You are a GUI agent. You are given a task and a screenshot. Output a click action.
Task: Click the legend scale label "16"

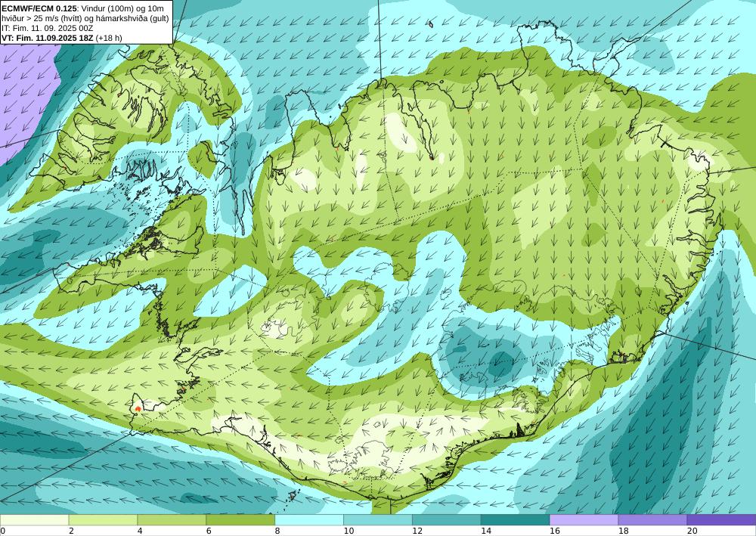(x=554, y=531)
